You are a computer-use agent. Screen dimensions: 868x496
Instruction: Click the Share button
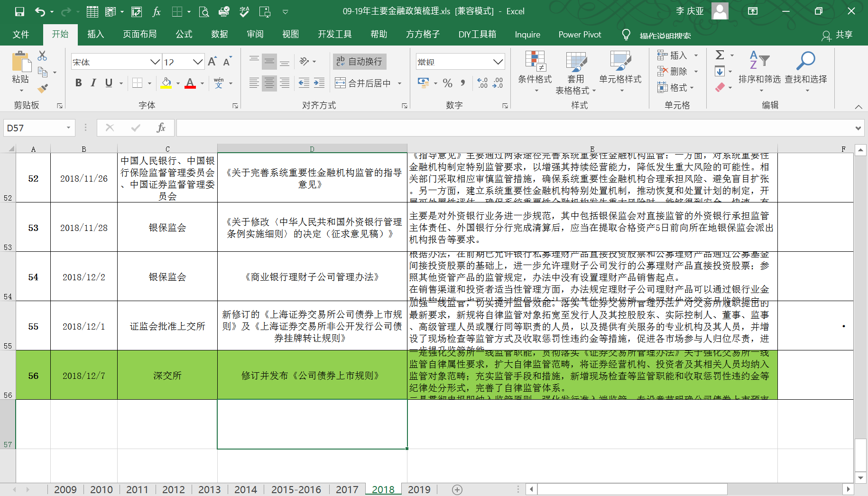(838, 35)
